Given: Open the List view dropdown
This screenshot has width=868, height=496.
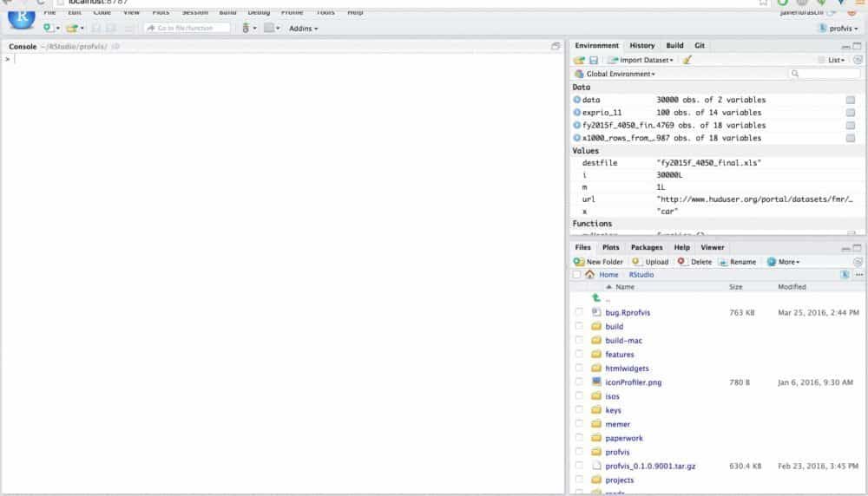Looking at the screenshot, I should [832, 60].
